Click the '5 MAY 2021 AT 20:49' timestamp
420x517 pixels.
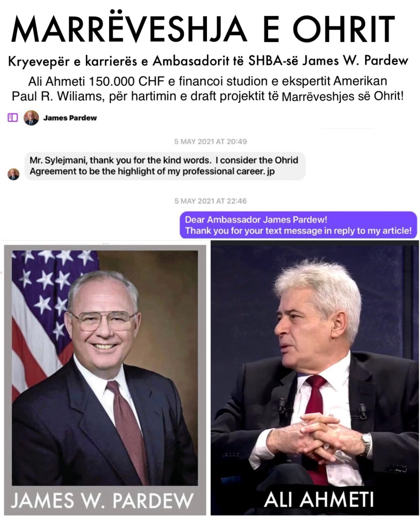pyautogui.click(x=210, y=142)
